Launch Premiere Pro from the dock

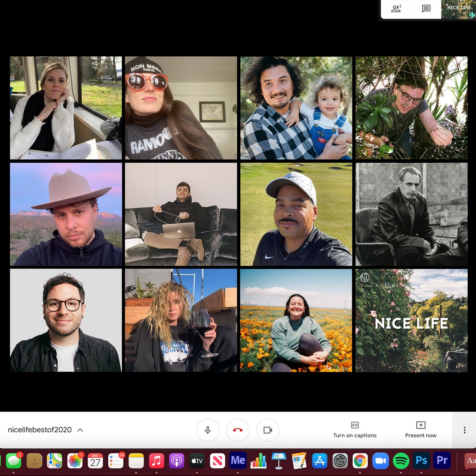[442, 461]
